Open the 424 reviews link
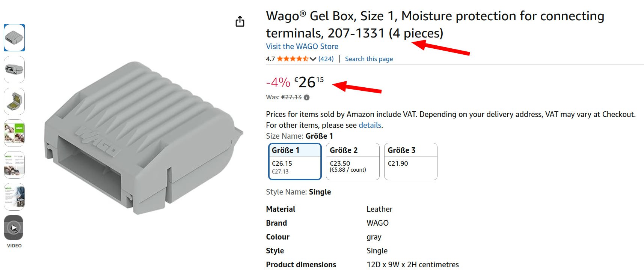Viewport: 644px width, 274px height. [x=326, y=59]
